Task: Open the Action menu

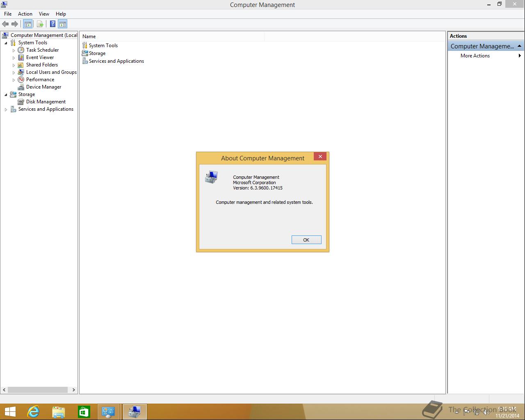Action: click(25, 14)
